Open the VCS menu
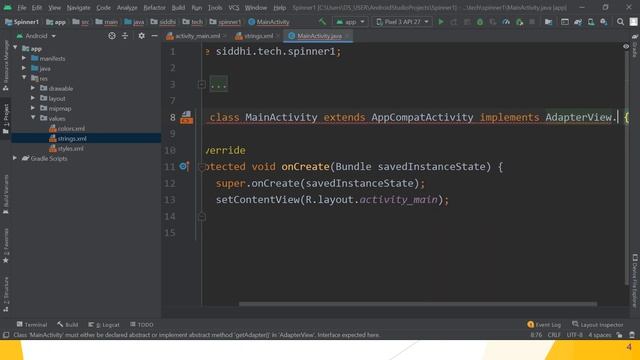The height and width of the screenshot is (360, 640). [x=234, y=8]
